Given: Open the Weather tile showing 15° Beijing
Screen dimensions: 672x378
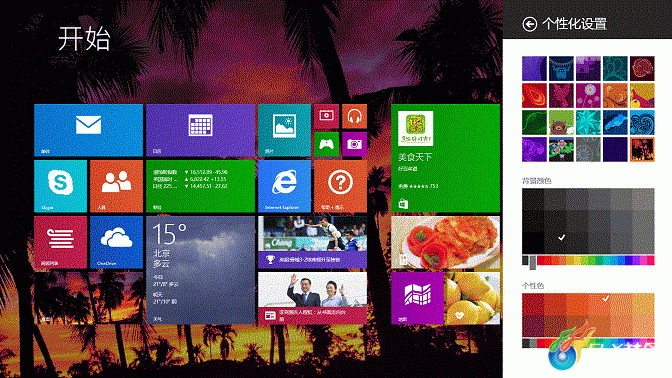Looking at the screenshot, I should point(200,270).
